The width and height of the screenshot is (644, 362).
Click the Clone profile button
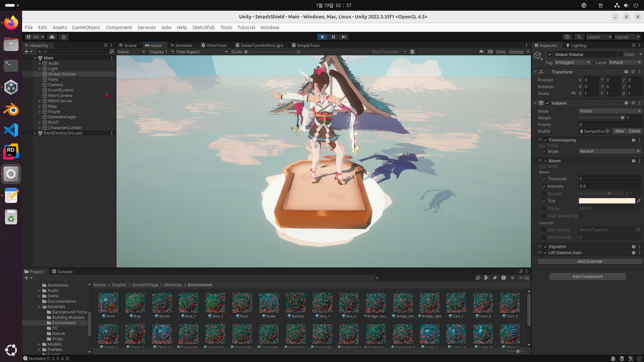[x=634, y=131]
